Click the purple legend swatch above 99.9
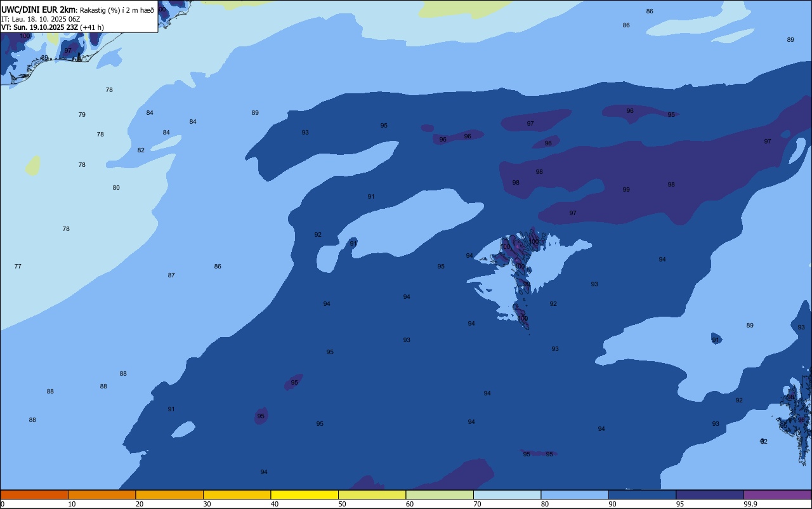The width and height of the screenshot is (812, 509). point(777,494)
